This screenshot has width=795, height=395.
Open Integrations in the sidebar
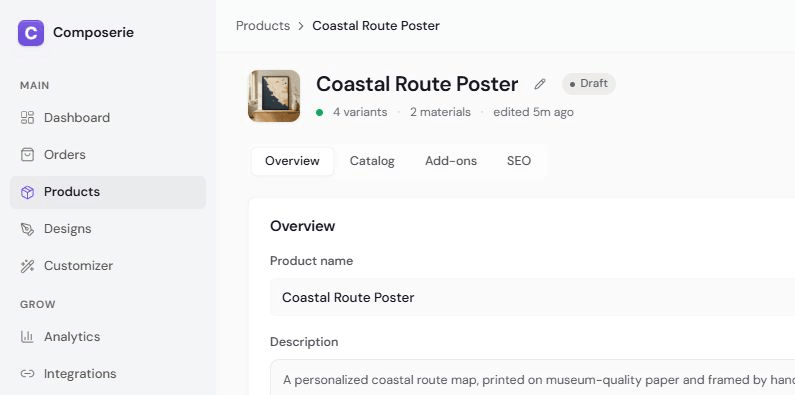[108, 374]
